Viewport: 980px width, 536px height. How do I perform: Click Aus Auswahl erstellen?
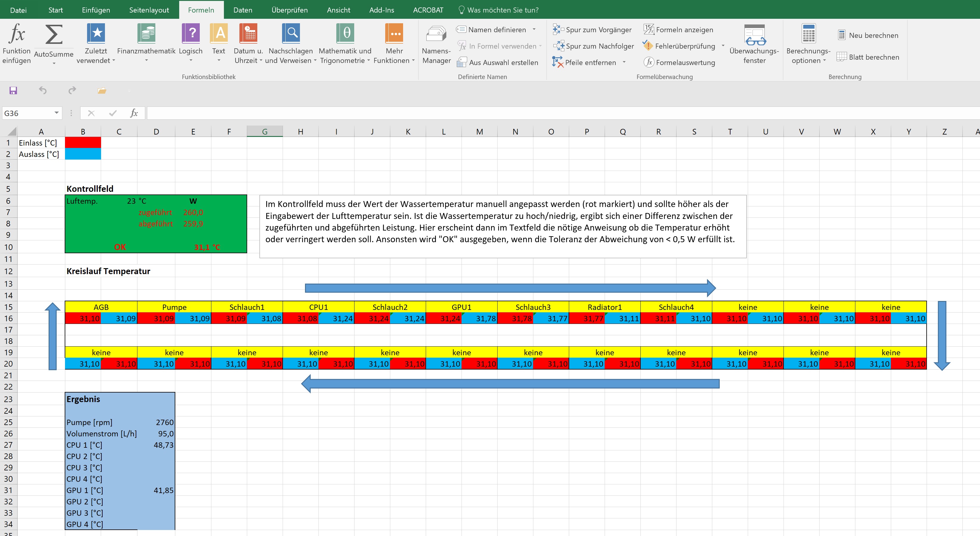(498, 62)
